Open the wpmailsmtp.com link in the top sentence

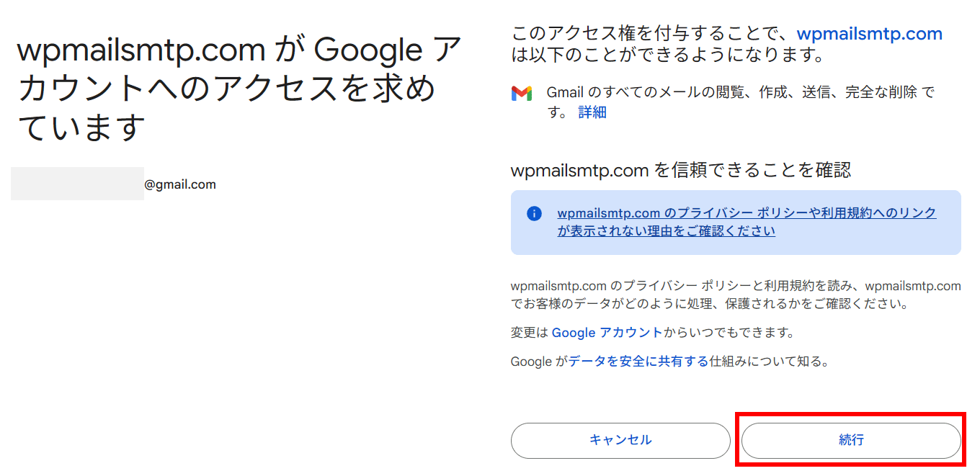coord(869,34)
